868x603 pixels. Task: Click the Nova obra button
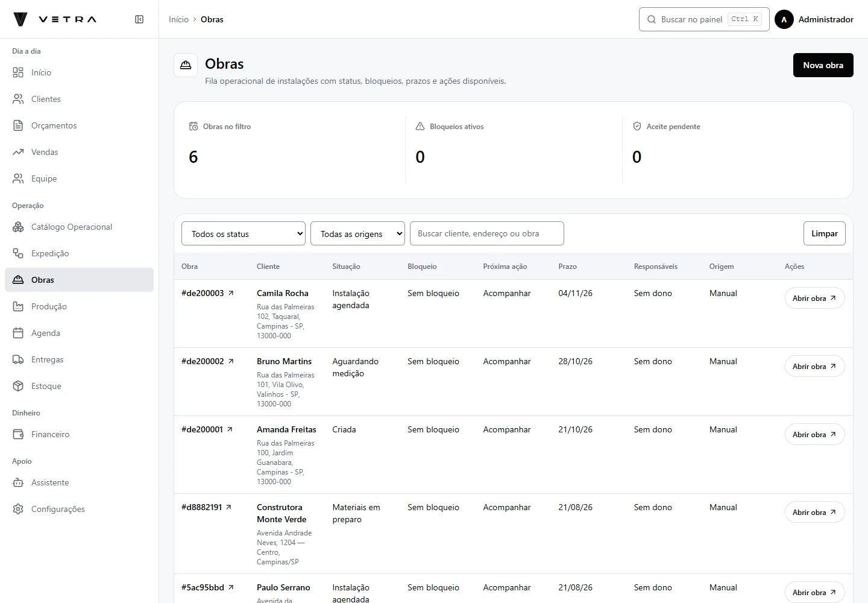[x=823, y=65]
